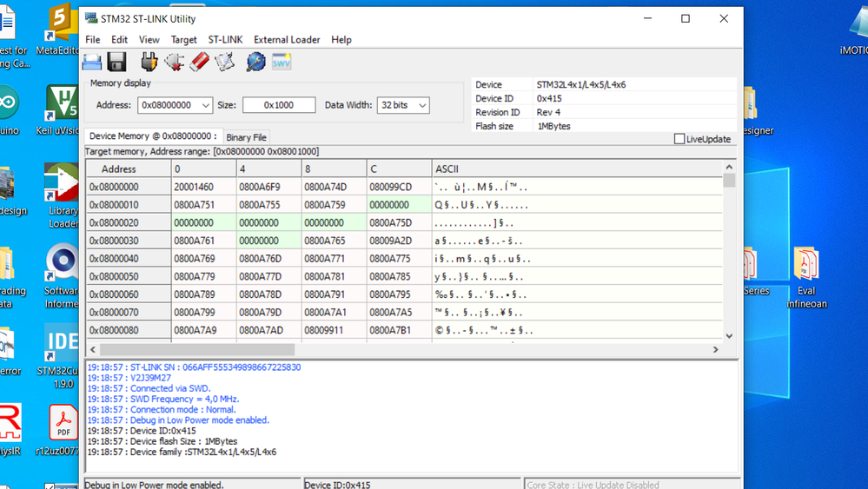Click the Full chip erase icon

coord(199,62)
